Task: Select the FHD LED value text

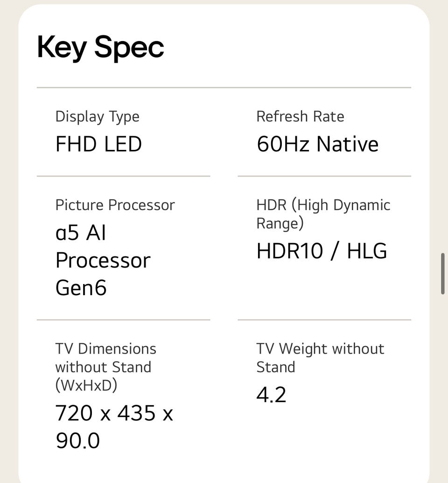Action: (98, 144)
